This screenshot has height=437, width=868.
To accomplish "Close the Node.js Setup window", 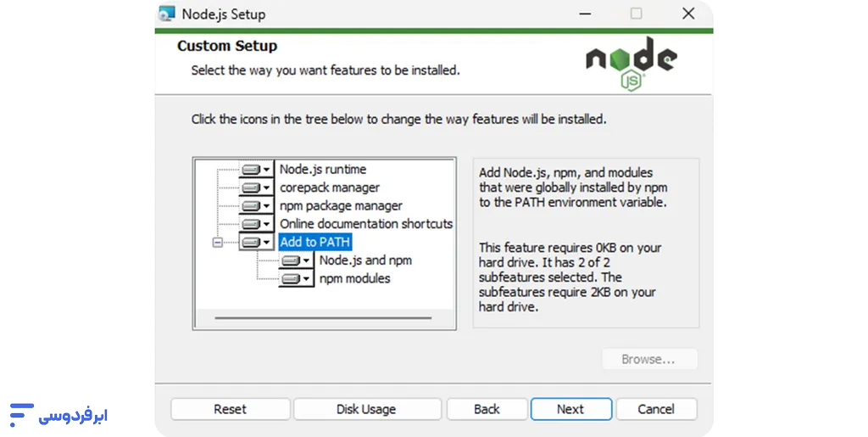I will [688, 14].
